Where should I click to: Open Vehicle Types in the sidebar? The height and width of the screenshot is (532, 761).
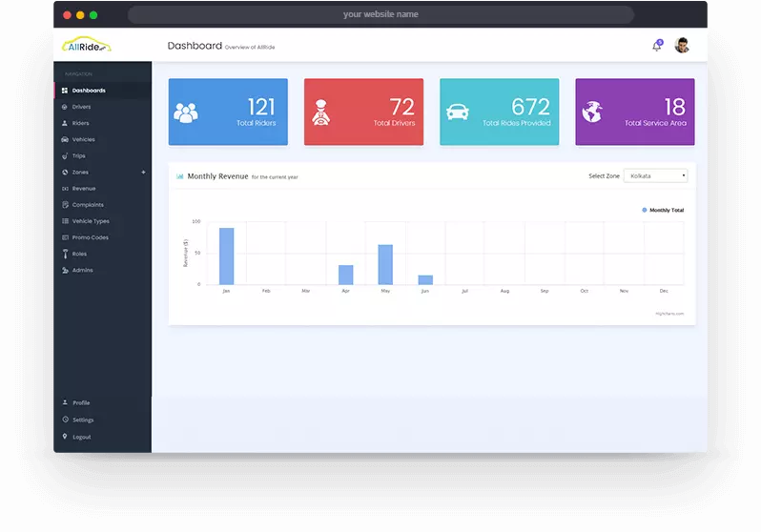[102, 221]
